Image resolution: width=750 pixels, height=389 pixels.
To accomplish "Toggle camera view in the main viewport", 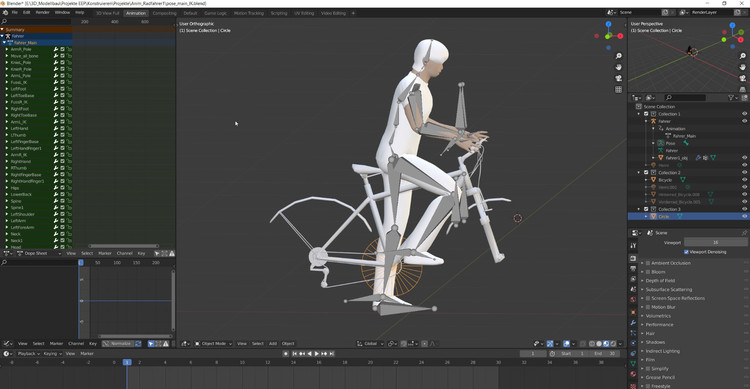I will [x=618, y=78].
